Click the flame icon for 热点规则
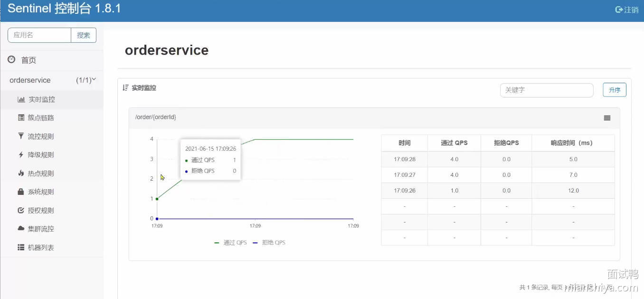 click(x=21, y=174)
